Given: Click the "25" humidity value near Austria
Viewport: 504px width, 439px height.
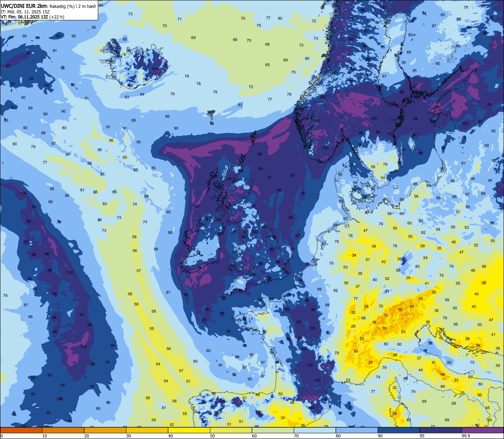Looking at the screenshot, I should coord(434,293).
